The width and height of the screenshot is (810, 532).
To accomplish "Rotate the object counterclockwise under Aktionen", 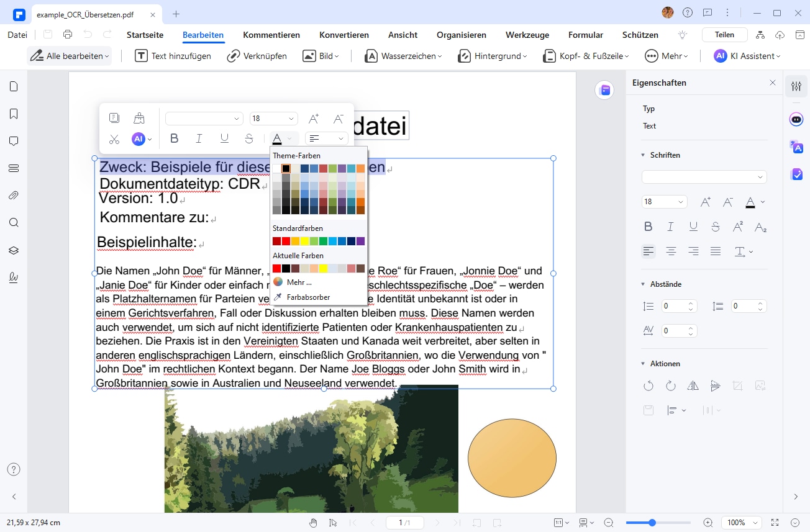I will (x=648, y=385).
